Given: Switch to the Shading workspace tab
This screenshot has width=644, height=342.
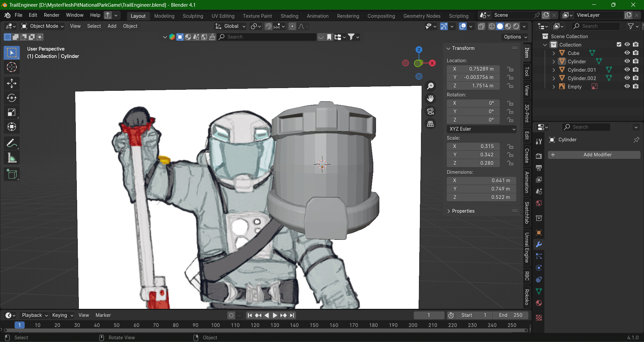Looking at the screenshot, I should coord(289,16).
